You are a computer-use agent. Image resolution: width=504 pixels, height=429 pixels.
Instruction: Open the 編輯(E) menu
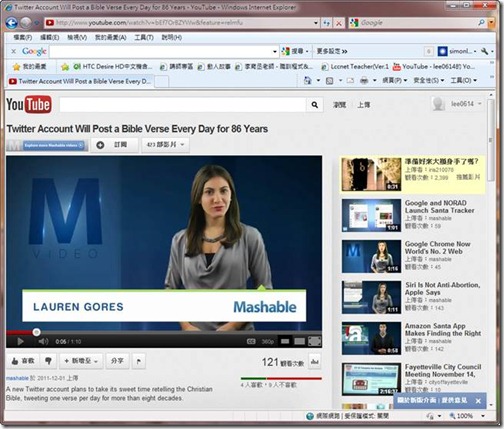[x=50, y=37]
